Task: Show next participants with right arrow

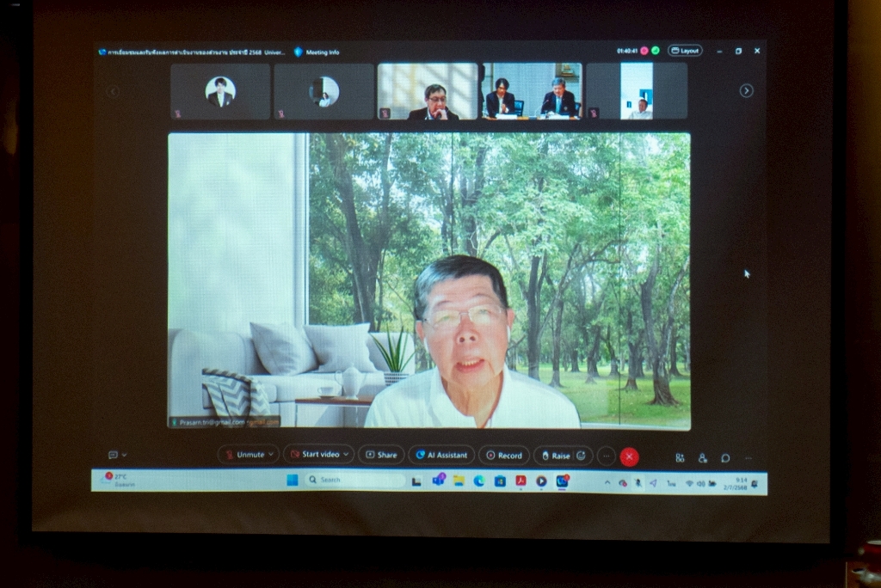Action: tap(746, 91)
